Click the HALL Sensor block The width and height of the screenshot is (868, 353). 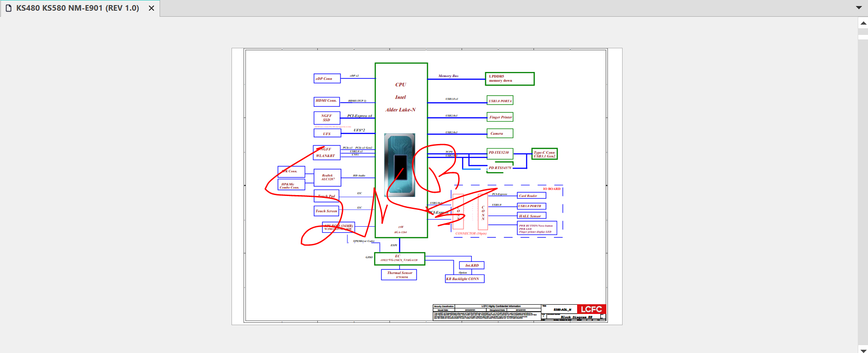532,216
